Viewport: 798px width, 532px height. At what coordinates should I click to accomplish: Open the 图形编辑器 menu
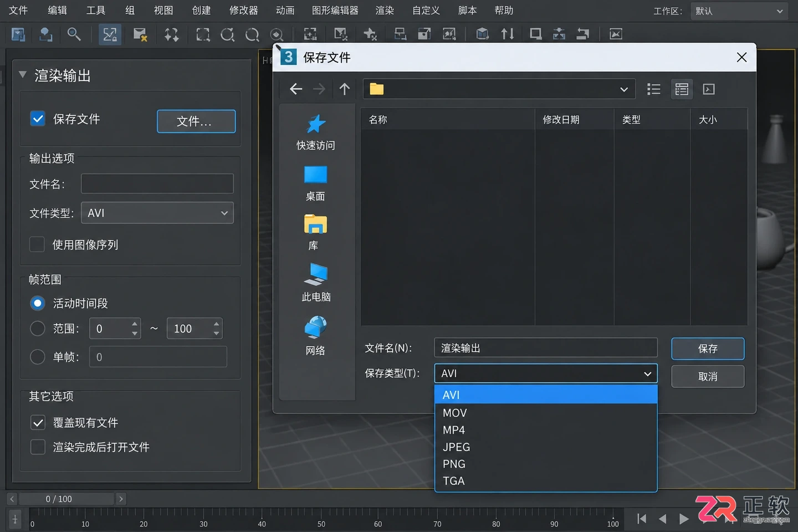[x=335, y=11]
